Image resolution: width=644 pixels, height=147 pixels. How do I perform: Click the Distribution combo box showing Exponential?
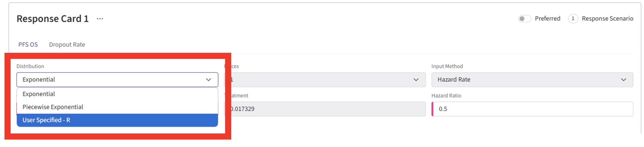pyautogui.click(x=111, y=80)
